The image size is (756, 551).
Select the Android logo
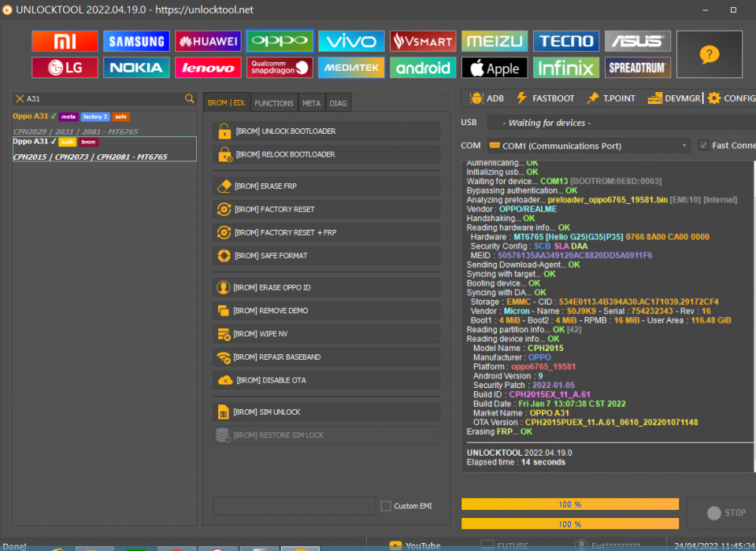pyautogui.click(x=423, y=68)
